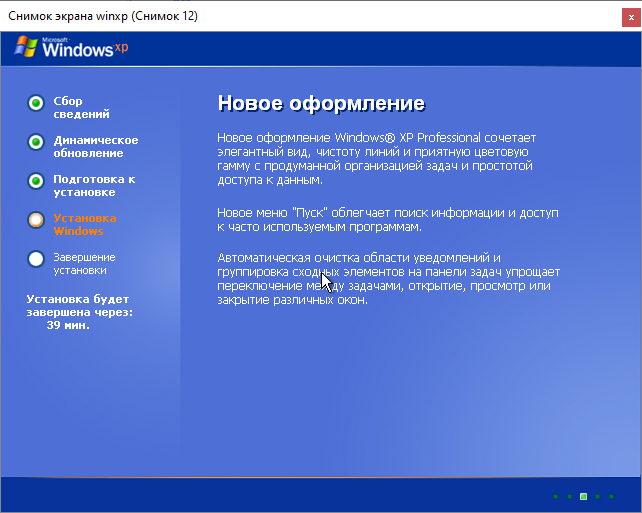This screenshot has width=642, height=513.
Task: Select the Динамическое обновление step label
Action: coord(96,147)
